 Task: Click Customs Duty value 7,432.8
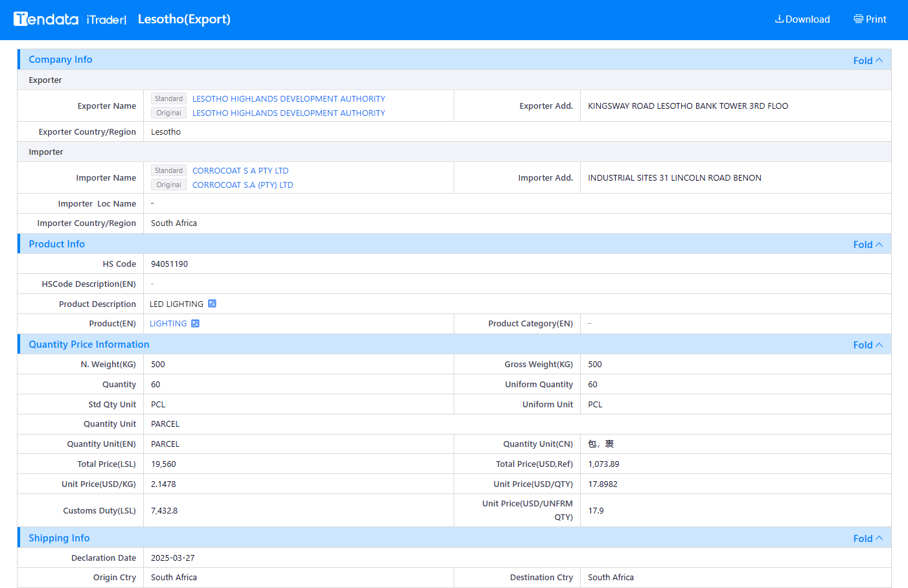164,510
